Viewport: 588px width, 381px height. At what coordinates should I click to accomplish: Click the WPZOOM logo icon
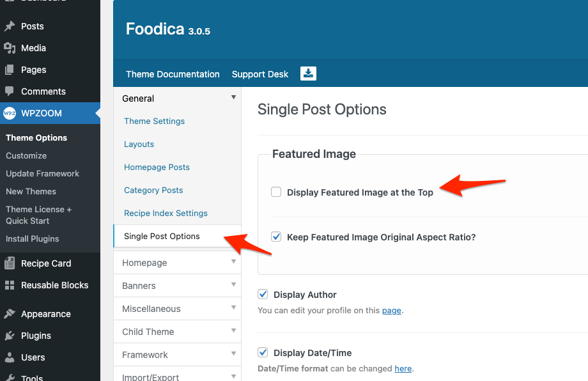[x=10, y=113]
